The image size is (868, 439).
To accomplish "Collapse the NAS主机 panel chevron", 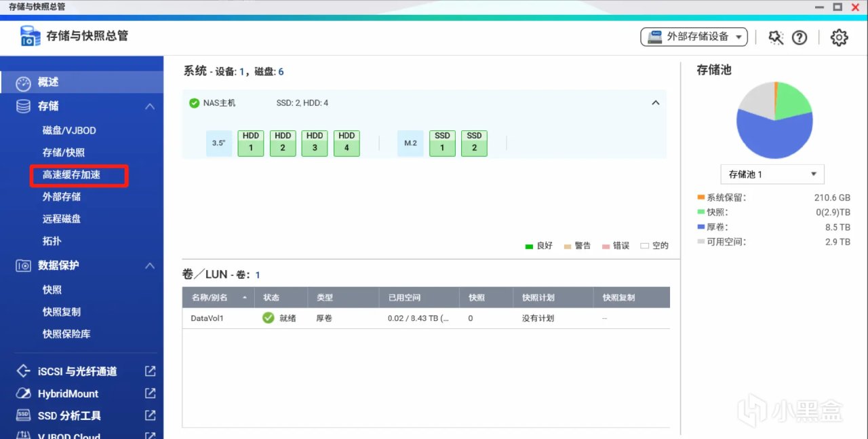I will [655, 103].
